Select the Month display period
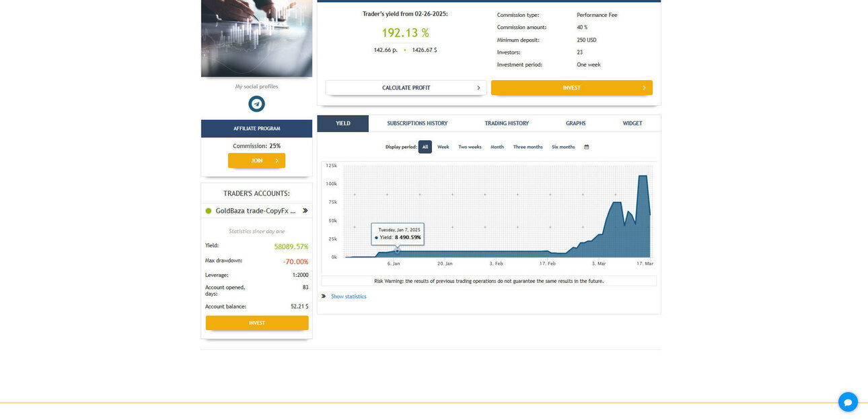 (x=497, y=147)
